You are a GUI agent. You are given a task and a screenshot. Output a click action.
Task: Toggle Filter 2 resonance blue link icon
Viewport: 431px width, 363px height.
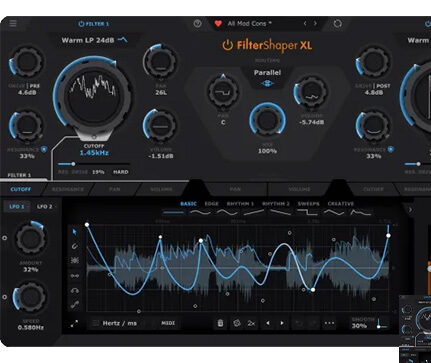391,149
